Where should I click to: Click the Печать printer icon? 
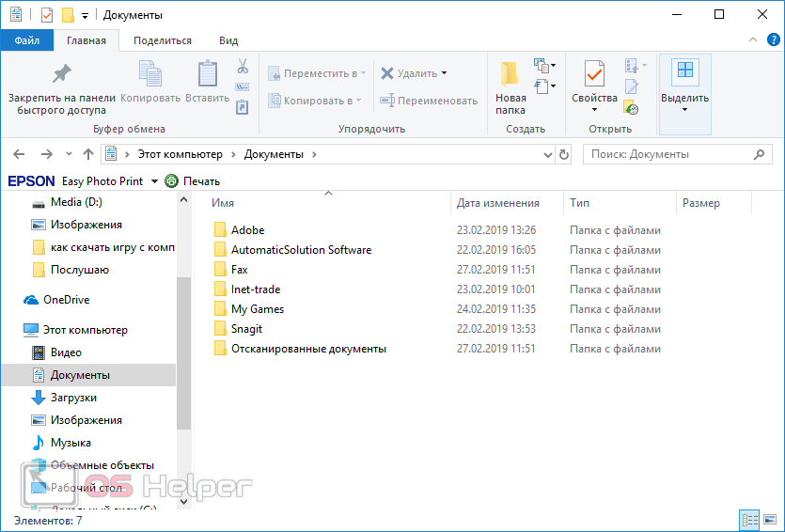point(171,181)
